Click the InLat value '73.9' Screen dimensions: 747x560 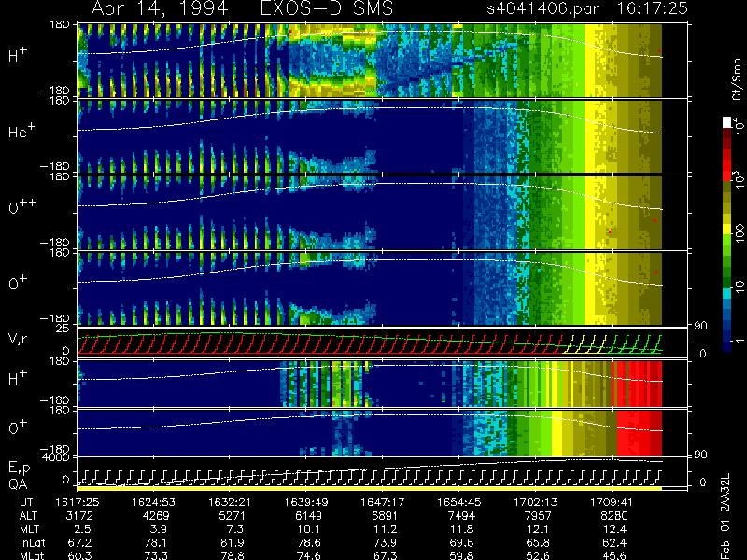(385, 543)
